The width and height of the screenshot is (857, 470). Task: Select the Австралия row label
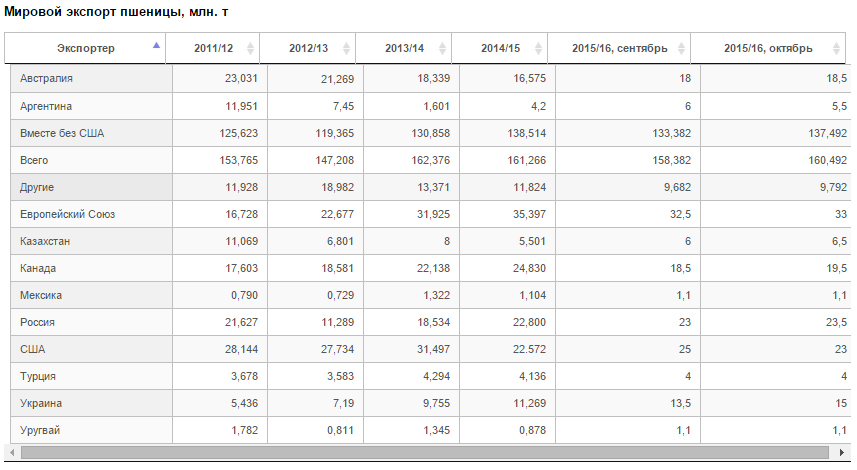[x=46, y=78]
